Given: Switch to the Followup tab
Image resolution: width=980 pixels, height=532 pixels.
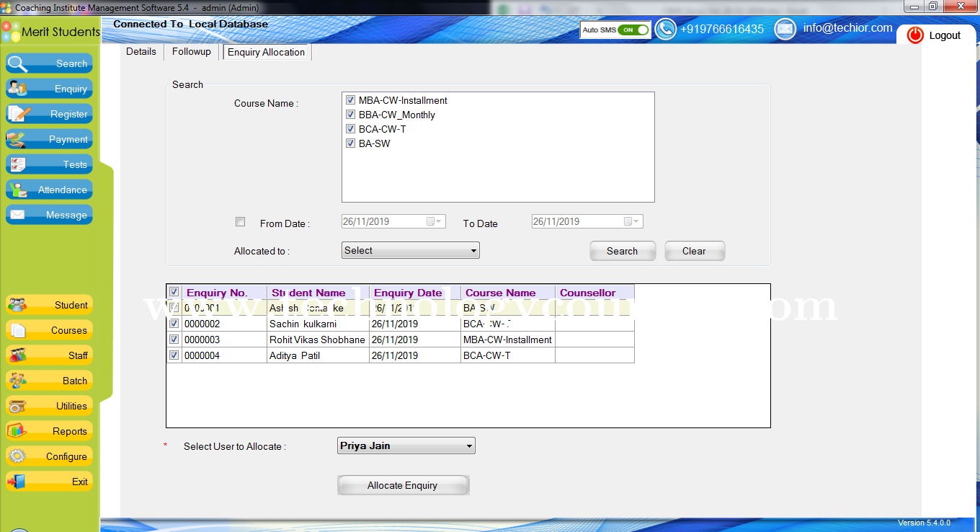Looking at the screenshot, I should pyautogui.click(x=192, y=52).
